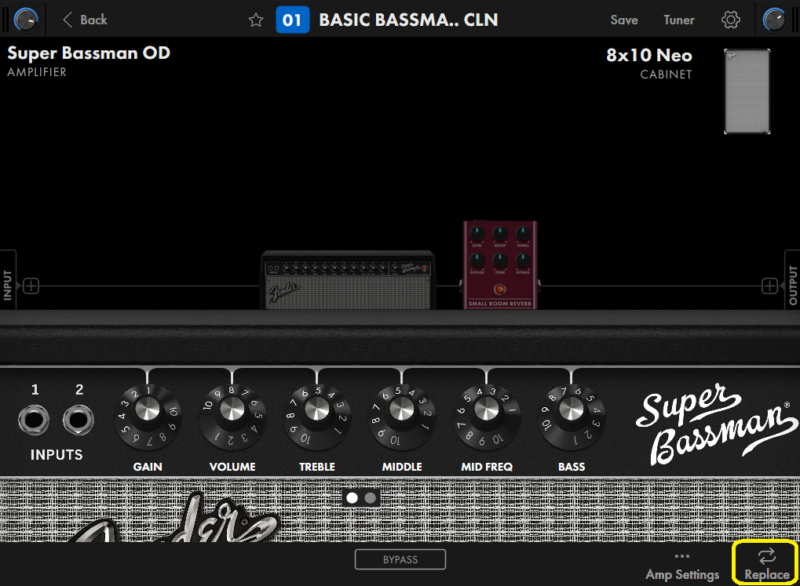
Task: Add effect at input plus icon
Action: click(x=31, y=286)
